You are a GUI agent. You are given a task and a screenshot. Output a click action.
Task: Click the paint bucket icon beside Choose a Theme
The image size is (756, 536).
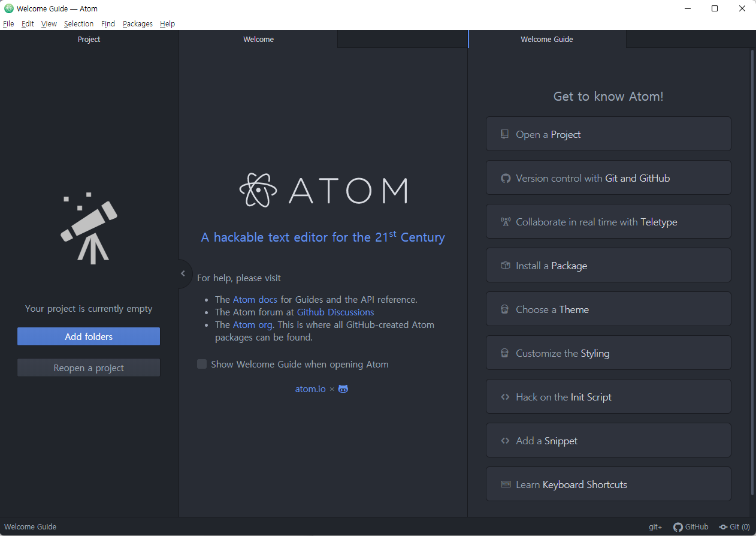pos(505,309)
